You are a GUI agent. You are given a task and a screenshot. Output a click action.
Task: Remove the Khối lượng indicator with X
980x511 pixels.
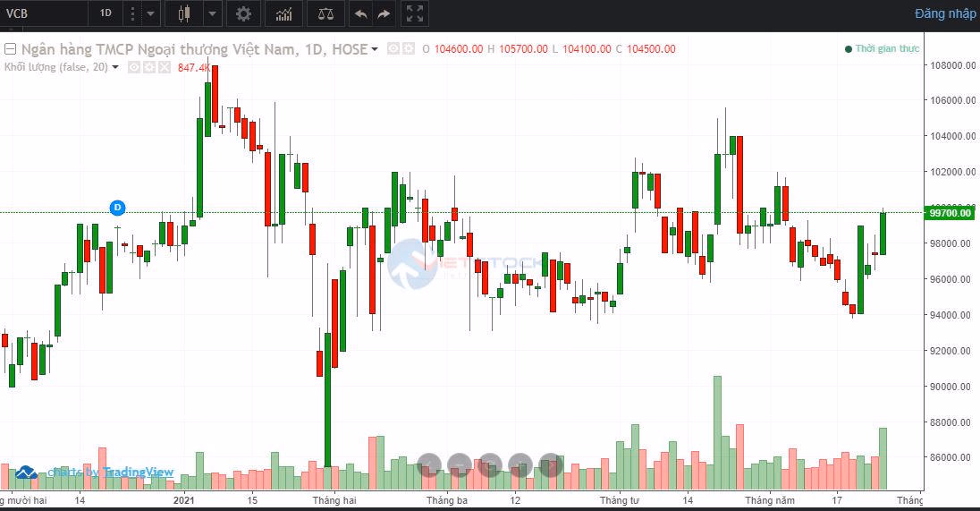point(165,67)
